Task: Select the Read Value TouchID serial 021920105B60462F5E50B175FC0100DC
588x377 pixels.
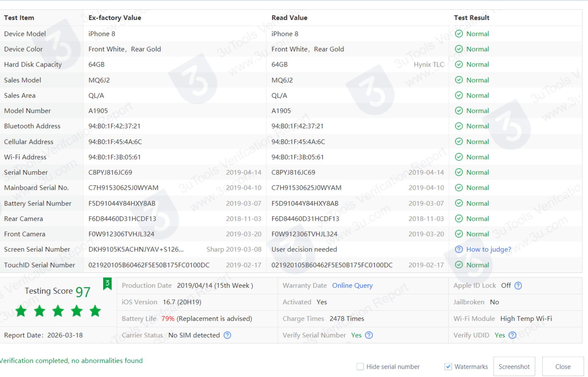Action: point(332,265)
